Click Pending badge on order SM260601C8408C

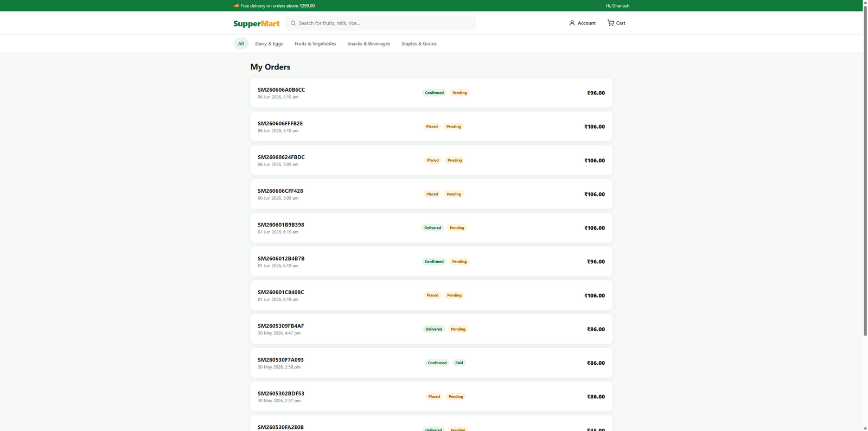[x=454, y=295]
